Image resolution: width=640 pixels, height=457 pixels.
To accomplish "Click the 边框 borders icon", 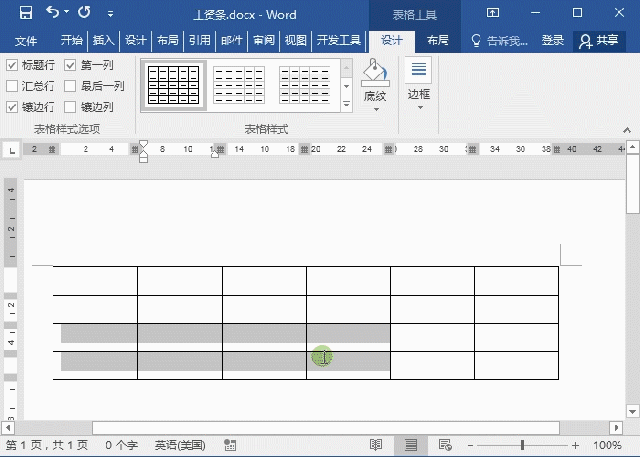I will tap(418, 69).
